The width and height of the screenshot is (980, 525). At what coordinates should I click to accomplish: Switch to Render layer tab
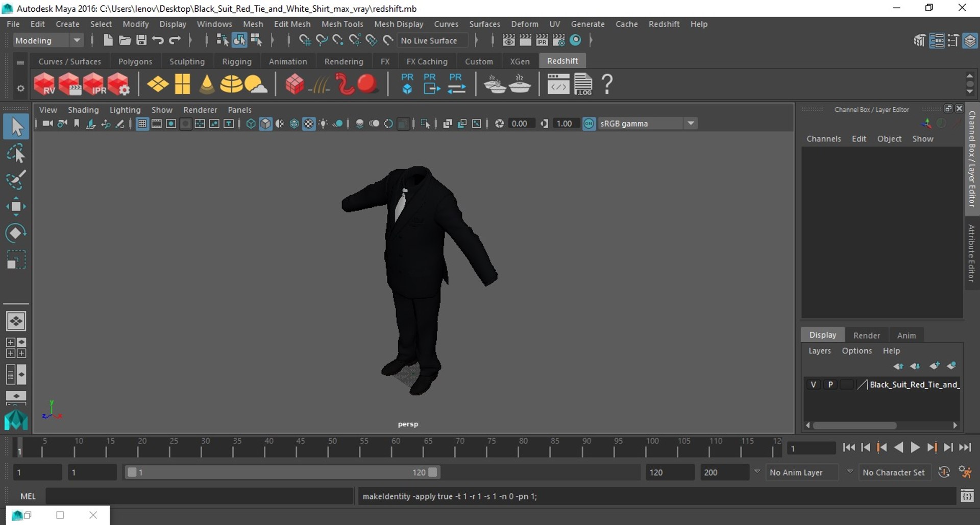pos(866,336)
